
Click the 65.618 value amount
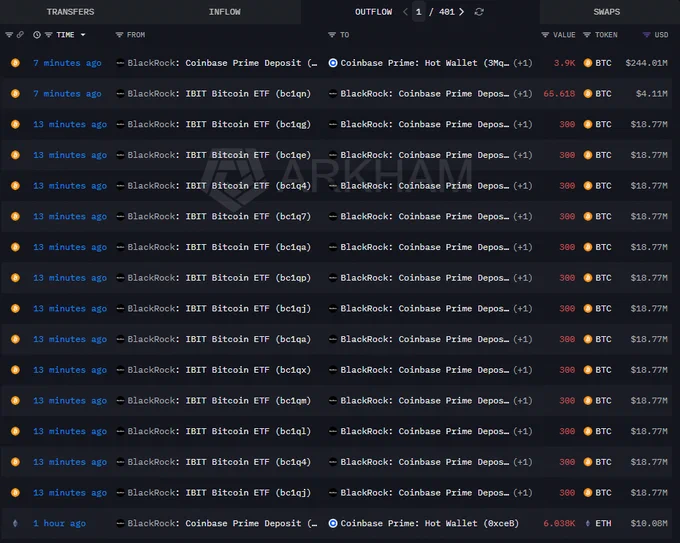[559, 94]
